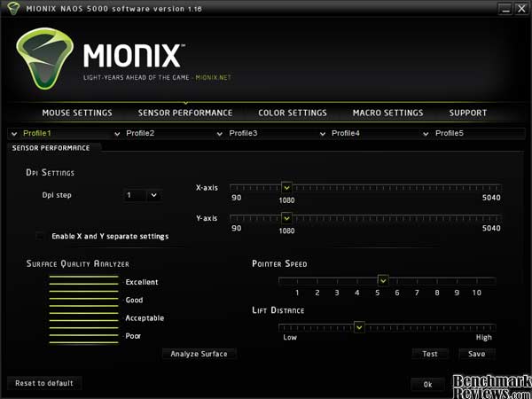Click the Low lift distance label
The width and height of the screenshot is (532, 399).
(290, 337)
